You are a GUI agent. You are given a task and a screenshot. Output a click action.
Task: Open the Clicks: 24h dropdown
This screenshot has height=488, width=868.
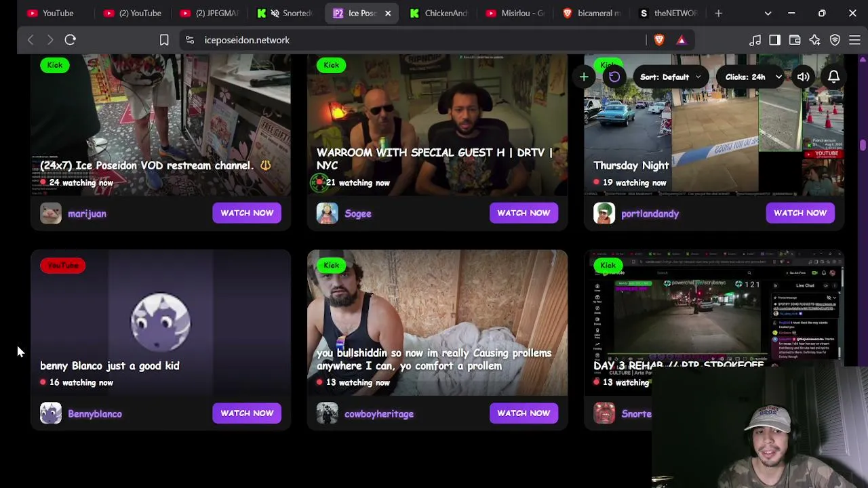pos(752,77)
